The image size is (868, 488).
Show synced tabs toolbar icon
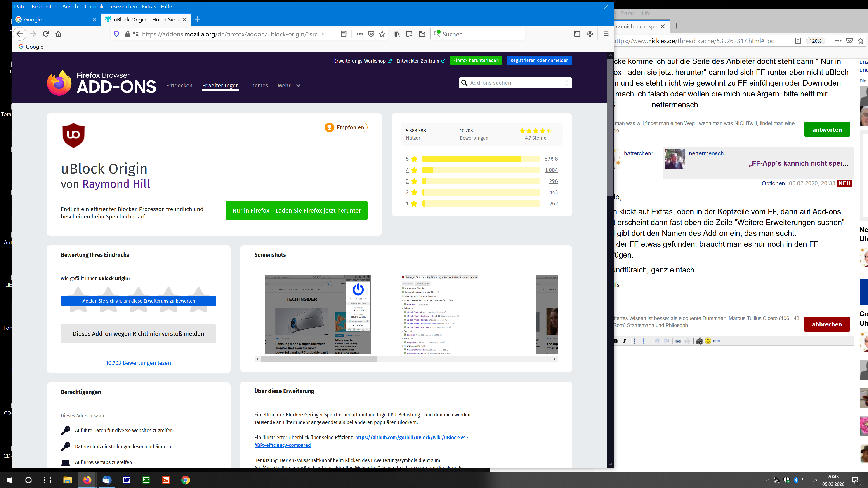tap(409, 34)
